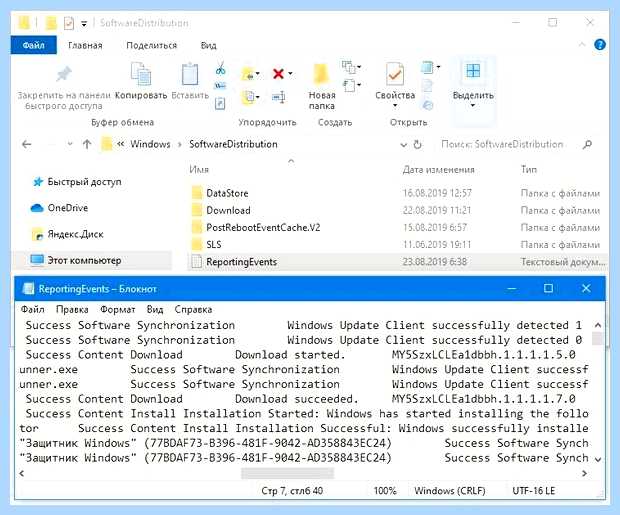Go back with the left arrow
The width and height of the screenshot is (620, 515).
(x=26, y=144)
